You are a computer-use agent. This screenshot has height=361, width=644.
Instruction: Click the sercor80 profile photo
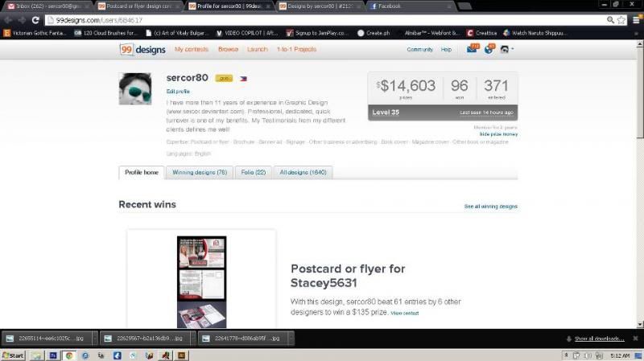[135, 89]
